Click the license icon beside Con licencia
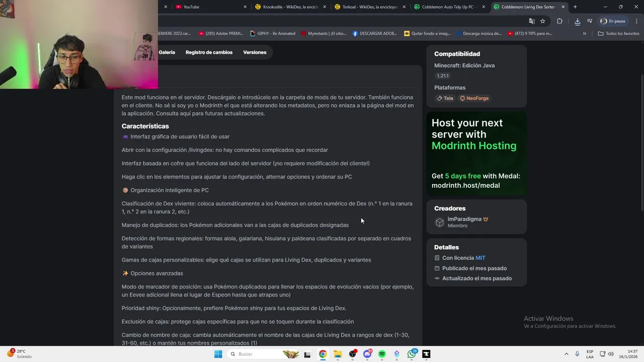The height and width of the screenshot is (362, 644). pyautogui.click(x=437, y=258)
